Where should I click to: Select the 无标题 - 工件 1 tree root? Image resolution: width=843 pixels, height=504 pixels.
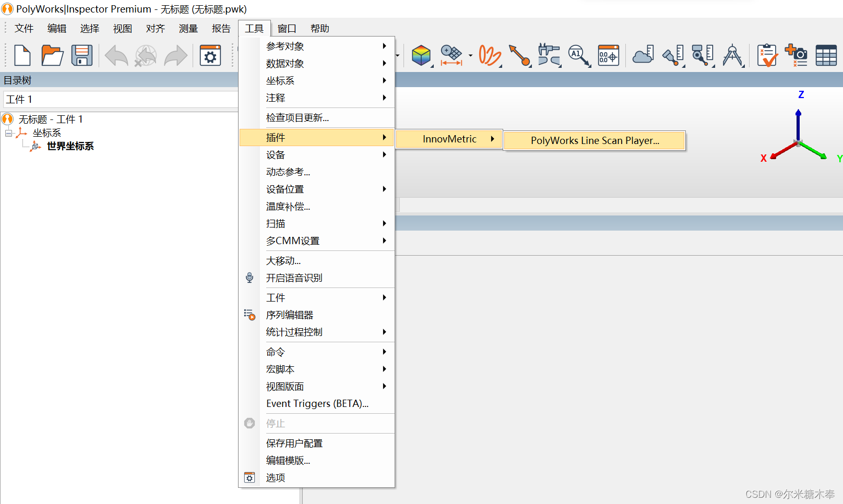coord(50,119)
